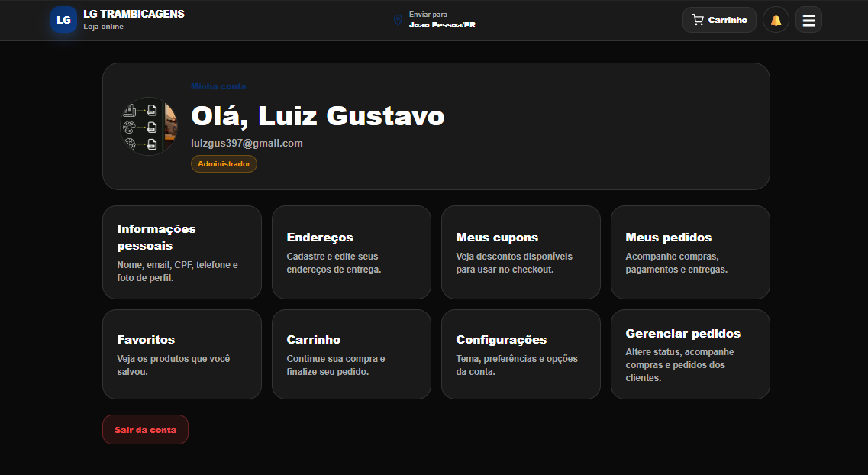Go to LG TRAMBICAGENS store home
868x475 pixels.
click(134, 14)
